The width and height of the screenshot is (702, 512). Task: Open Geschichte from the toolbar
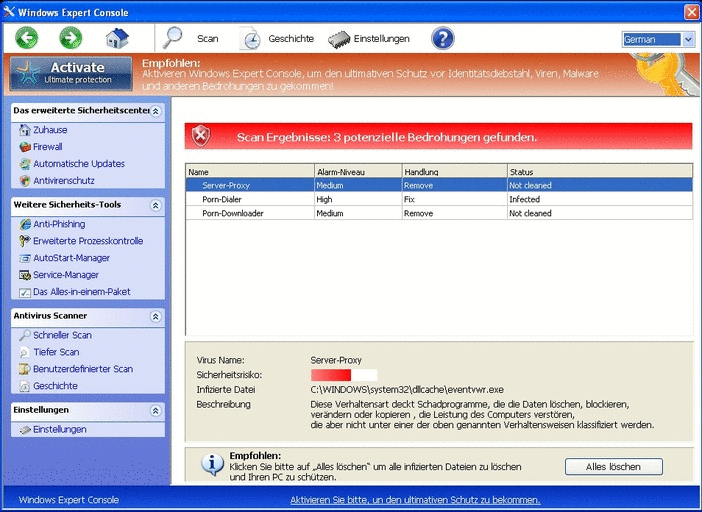coord(291,39)
